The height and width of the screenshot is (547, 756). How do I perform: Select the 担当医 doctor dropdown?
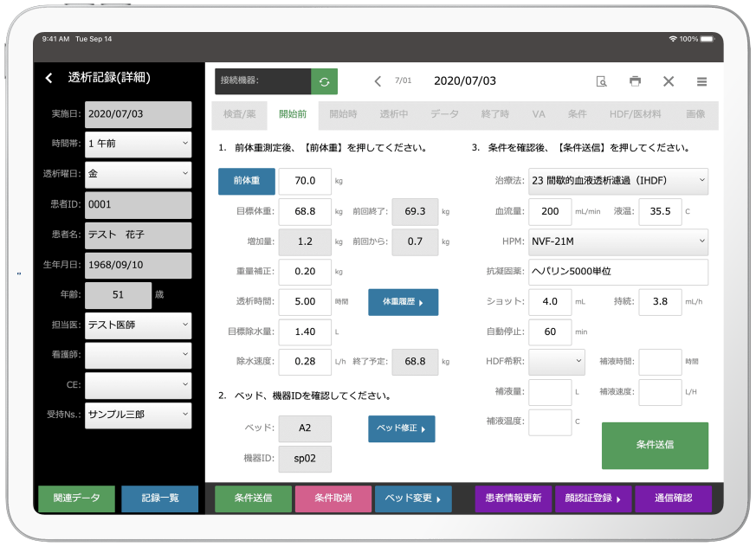pos(139,325)
